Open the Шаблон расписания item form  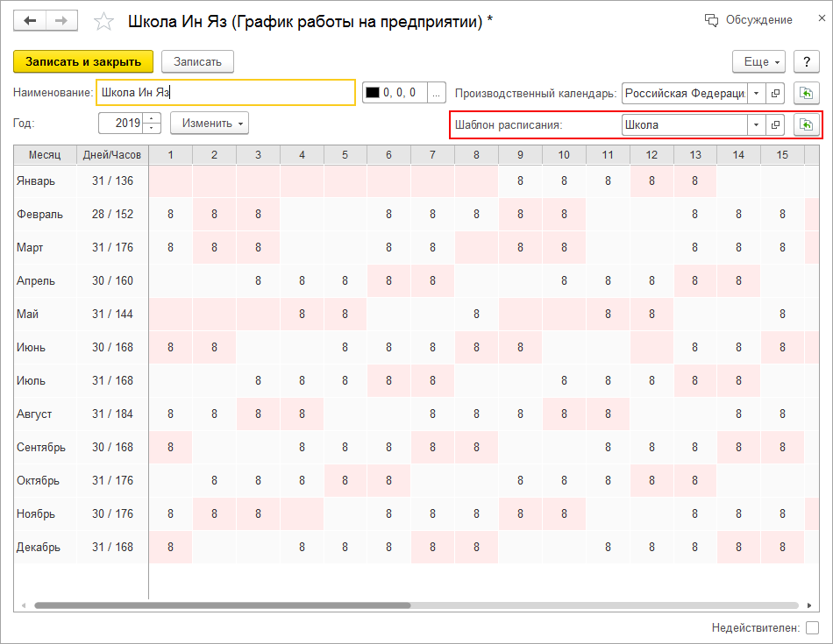coord(775,124)
